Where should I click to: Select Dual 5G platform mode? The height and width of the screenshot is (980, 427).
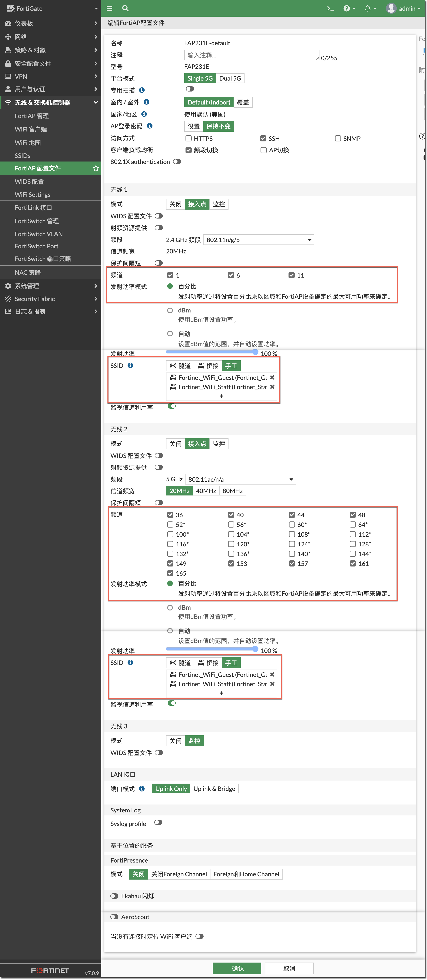click(230, 78)
